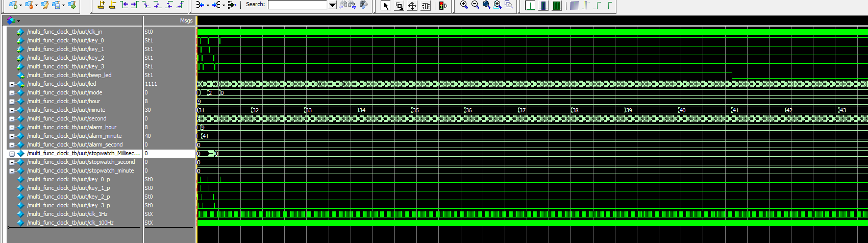
Task: Expand the uut/hour signal bus
Action: [12, 101]
